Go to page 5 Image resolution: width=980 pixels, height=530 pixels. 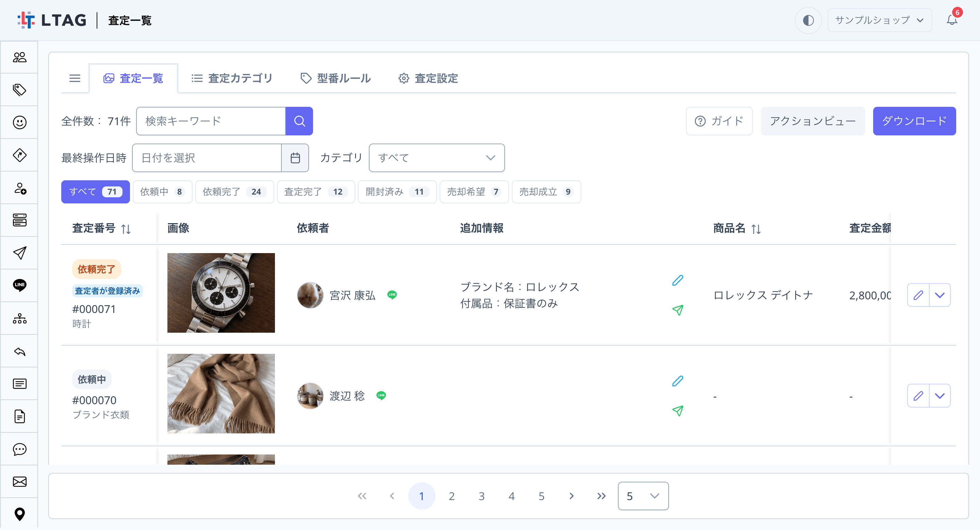tap(541, 496)
